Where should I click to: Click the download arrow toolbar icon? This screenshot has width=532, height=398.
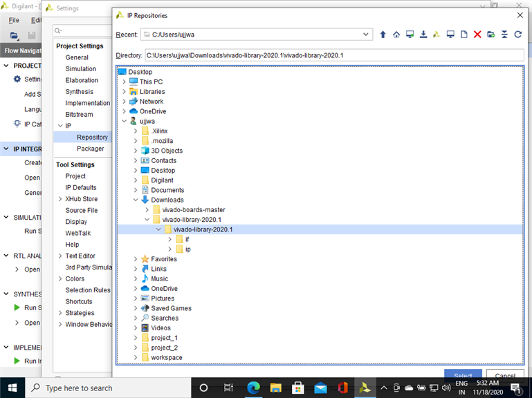point(423,35)
